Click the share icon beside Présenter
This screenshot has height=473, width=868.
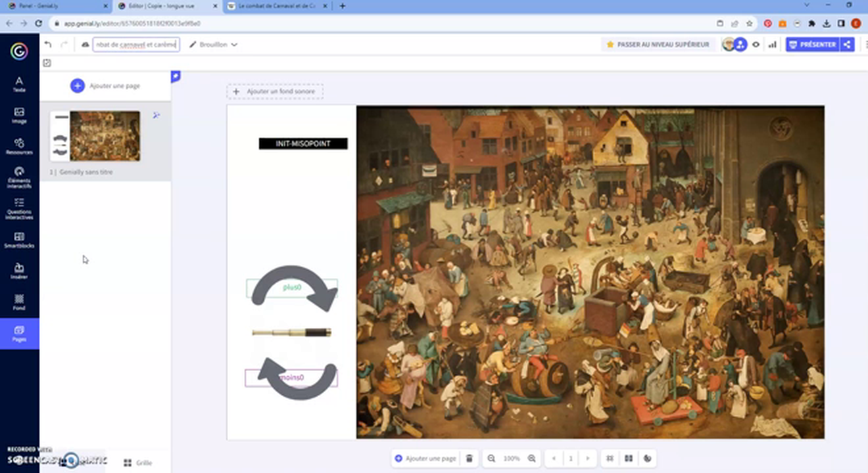(x=848, y=45)
